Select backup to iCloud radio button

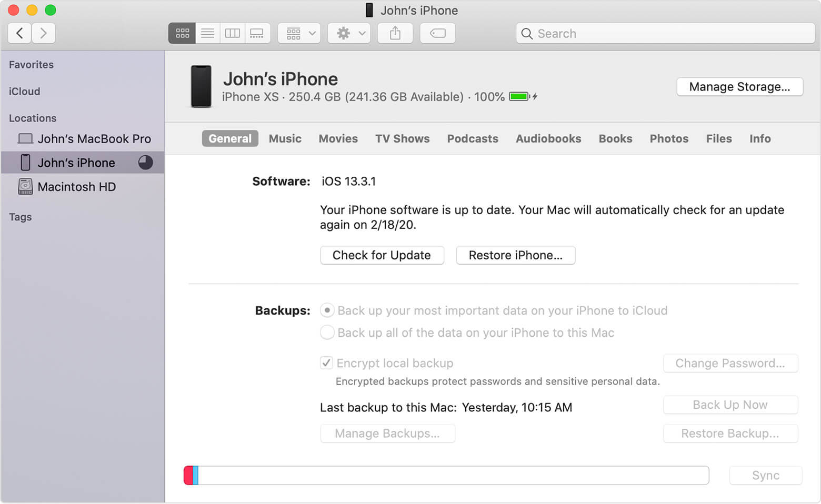tap(327, 310)
